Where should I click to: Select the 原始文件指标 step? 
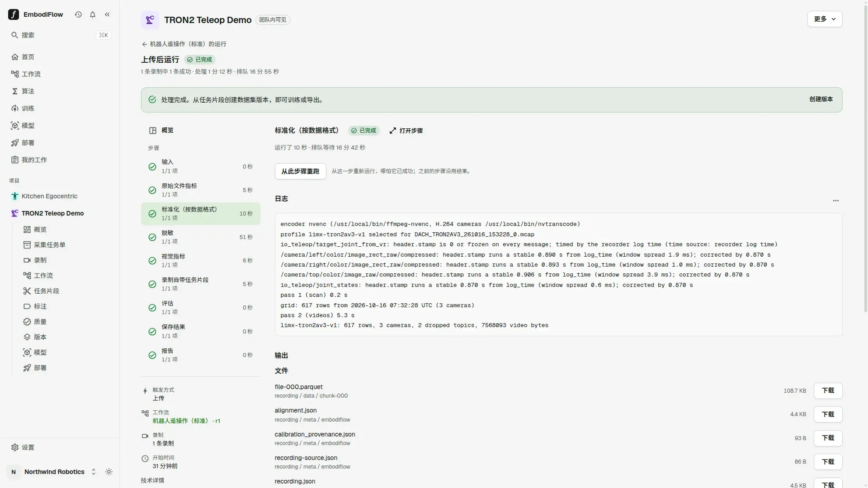[x=201, y=190]
